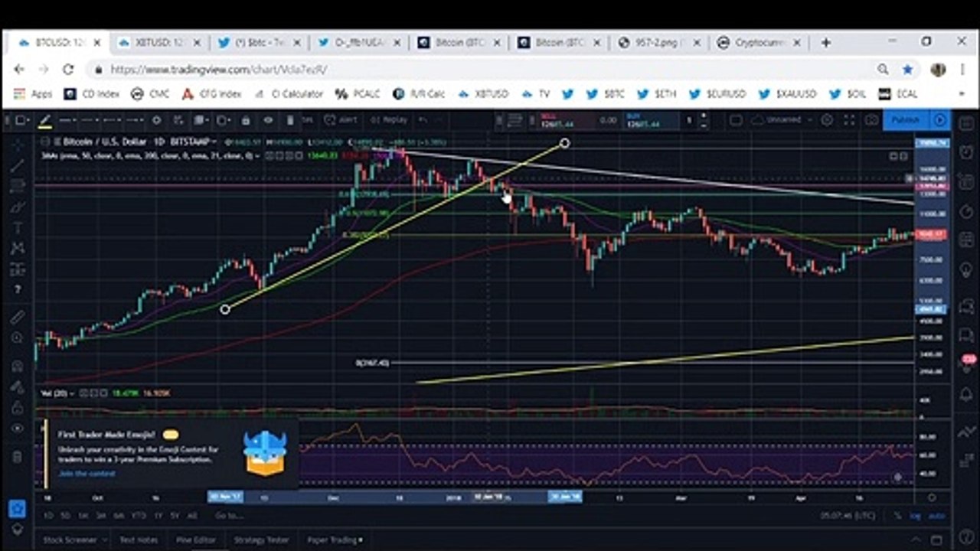
Task: Open a new Chrome tab
Action: coord(825,43)
